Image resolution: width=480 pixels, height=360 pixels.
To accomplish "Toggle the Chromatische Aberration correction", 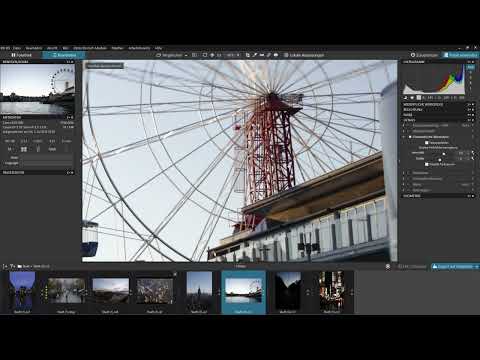I will tap(410, 137).
